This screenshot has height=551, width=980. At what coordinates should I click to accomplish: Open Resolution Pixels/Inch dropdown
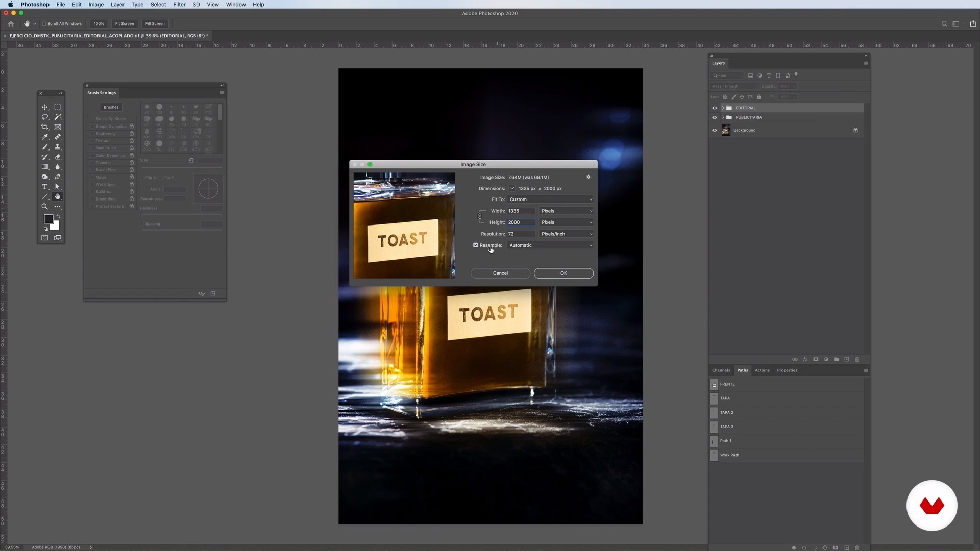pos(567,234)
